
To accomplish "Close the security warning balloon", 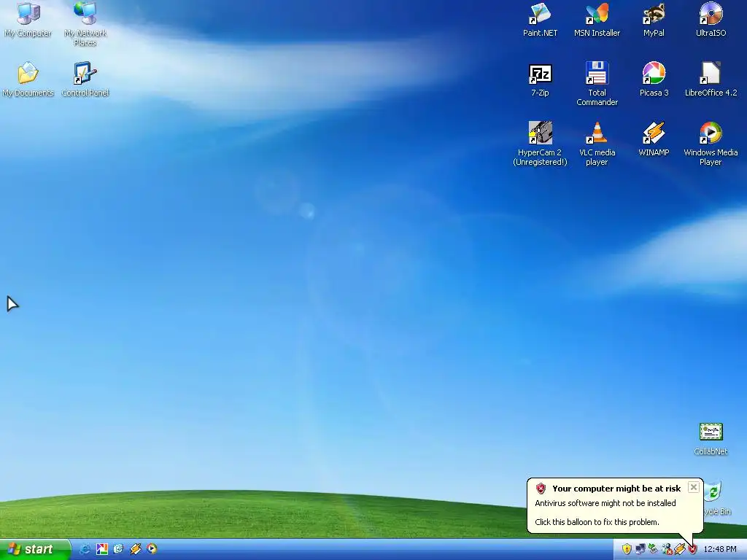I will [694, 487].
